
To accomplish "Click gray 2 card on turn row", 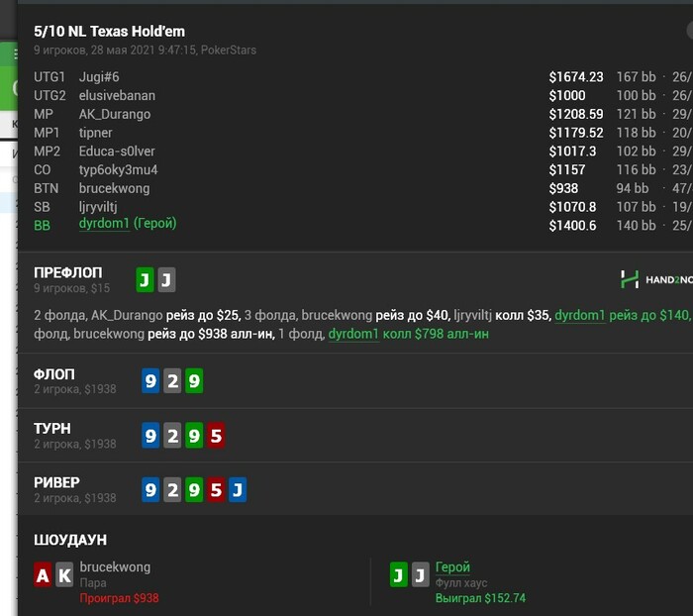I will (172, 436).
